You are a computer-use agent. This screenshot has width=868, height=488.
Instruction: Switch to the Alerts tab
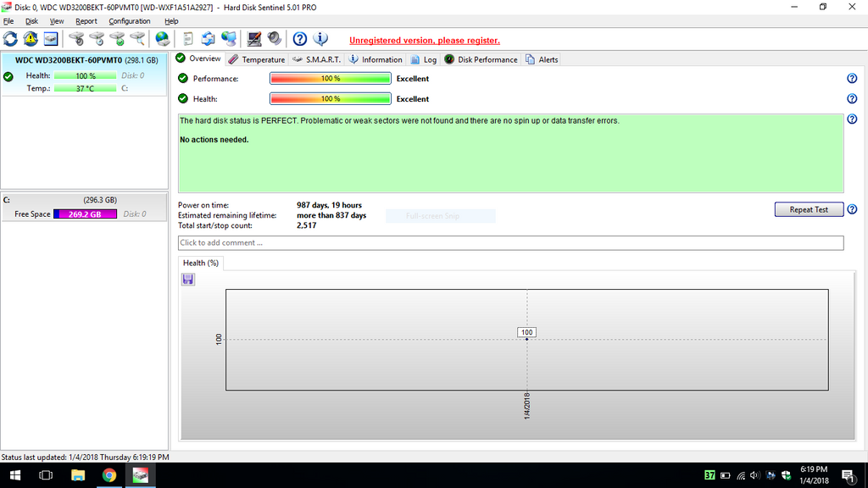coord(542,60)
